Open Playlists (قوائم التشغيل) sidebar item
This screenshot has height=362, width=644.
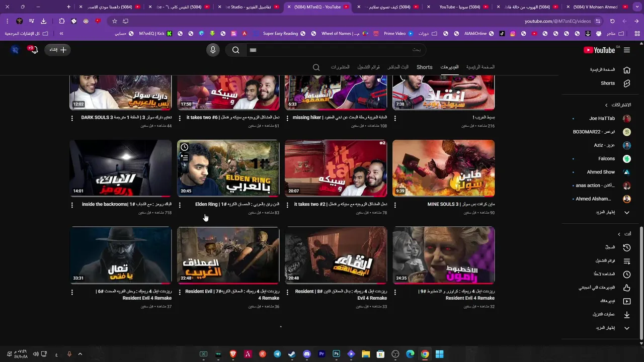612,261
